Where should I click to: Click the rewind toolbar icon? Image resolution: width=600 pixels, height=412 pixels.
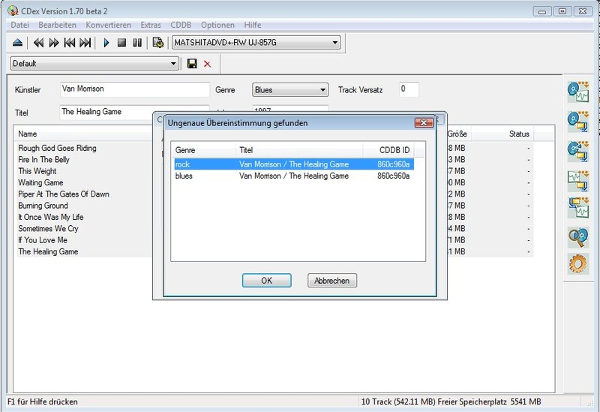[38, 42]
